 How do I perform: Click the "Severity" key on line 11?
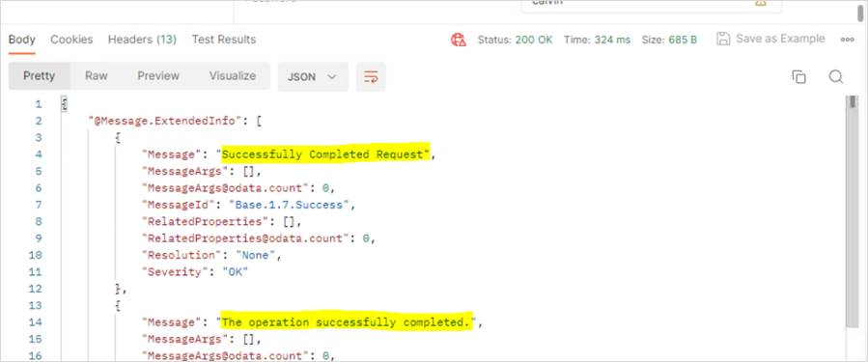pos(175,272)
